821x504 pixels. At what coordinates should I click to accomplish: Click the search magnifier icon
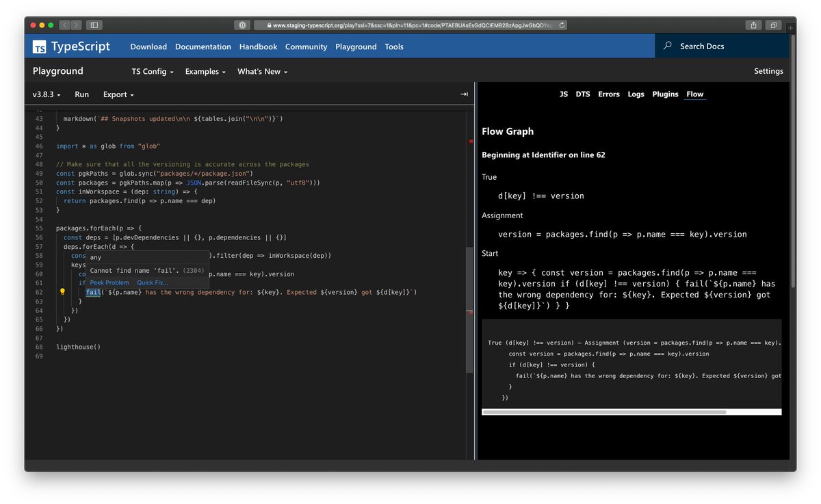[x=668, y=46]
